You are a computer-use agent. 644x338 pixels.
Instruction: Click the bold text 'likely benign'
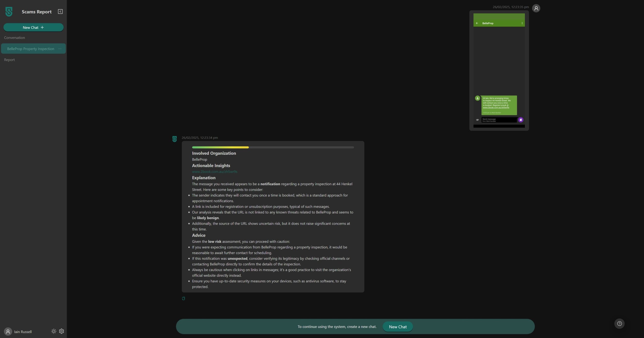[208, 218]
